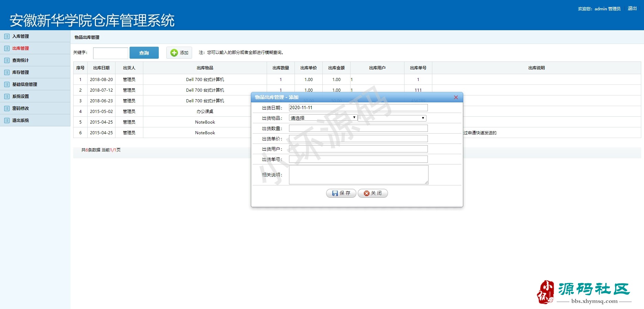The image size is (644, 309).
Task: Click the 出货日期 date field
Action: coord(358,108)
